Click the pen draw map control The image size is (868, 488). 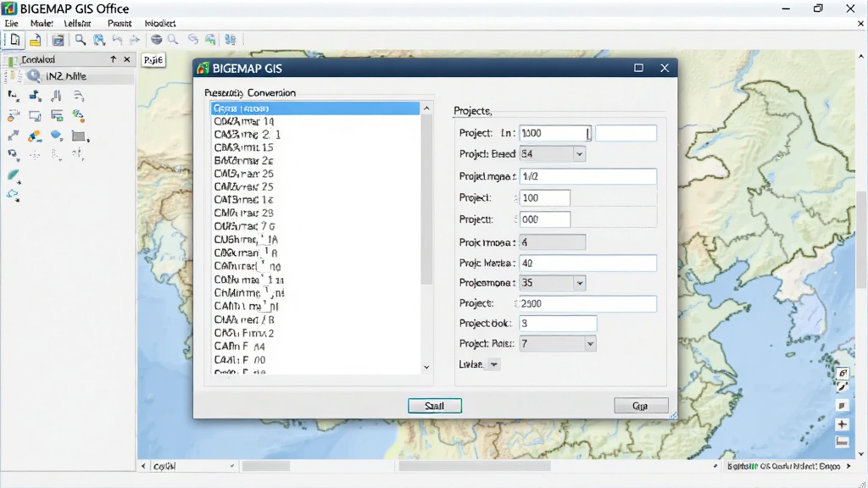[x=842, y=387]
